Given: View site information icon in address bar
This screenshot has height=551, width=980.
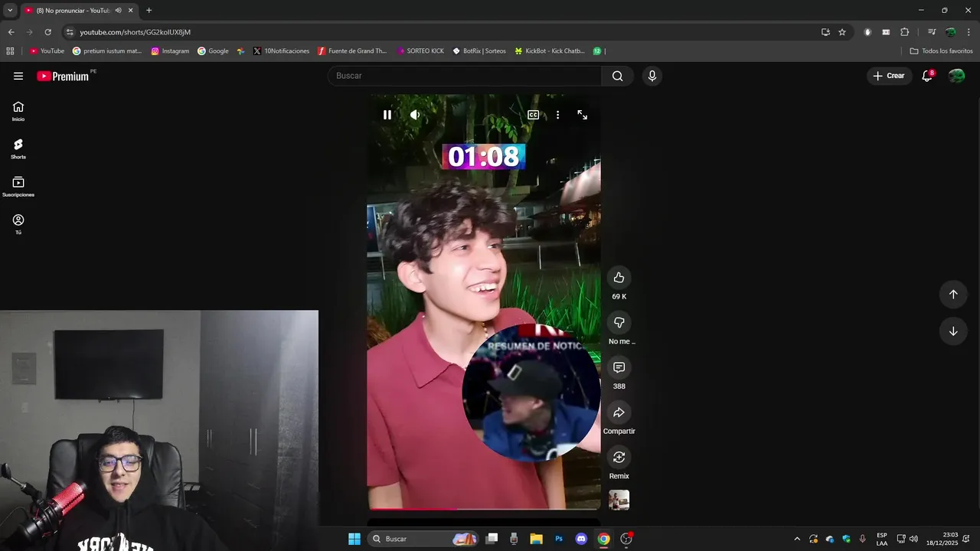Looking at the screenshot, I should pyautogui.click(x=70, y=32).
